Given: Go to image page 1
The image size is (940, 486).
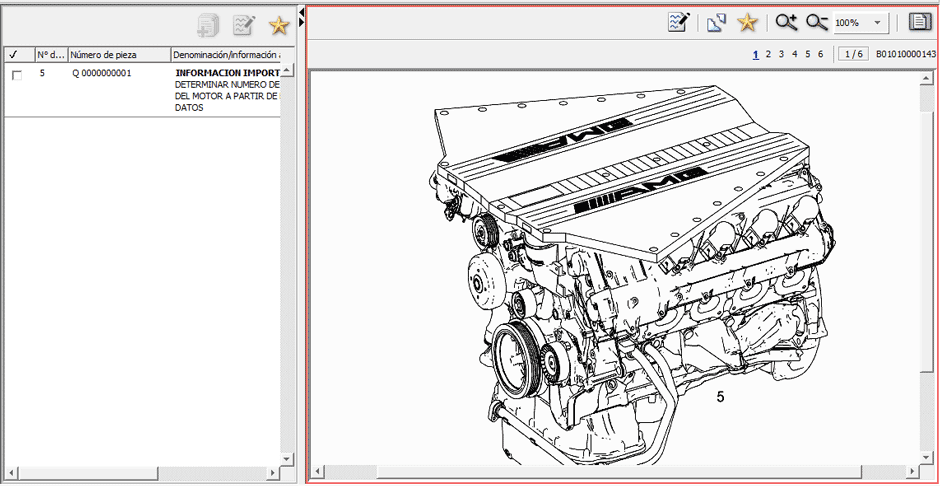Looking at the screenshot, I should click(x=756, y=54).
